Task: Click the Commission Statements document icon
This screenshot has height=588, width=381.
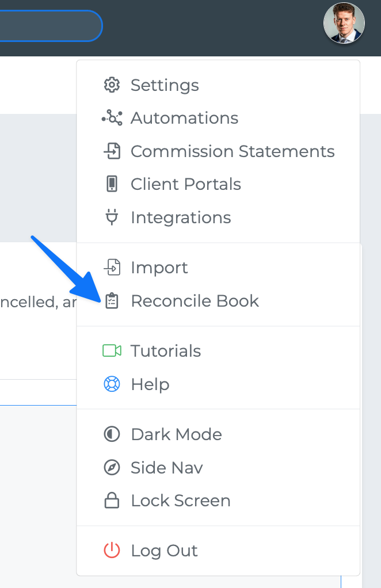Action: pyautogui.click(x=112, y=151)
